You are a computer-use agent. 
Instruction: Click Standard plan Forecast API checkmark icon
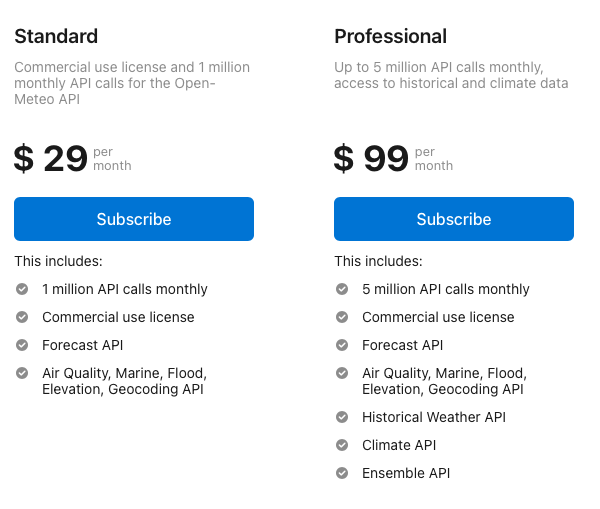(x=22, y=345)
